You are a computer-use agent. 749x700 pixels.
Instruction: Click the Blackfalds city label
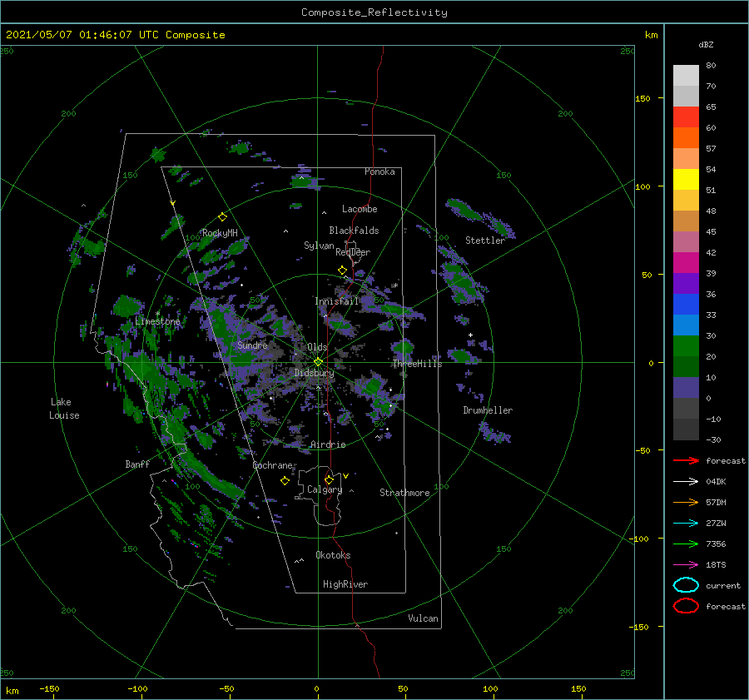tap(354, 231)
